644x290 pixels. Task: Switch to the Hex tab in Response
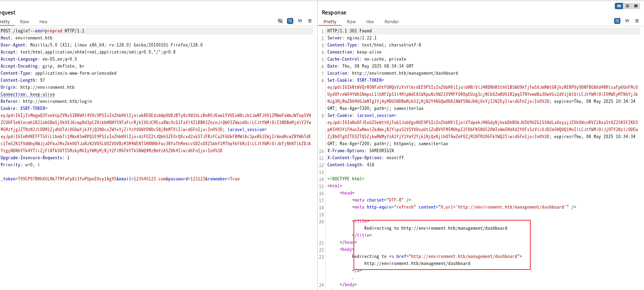(x=370, y=22)
